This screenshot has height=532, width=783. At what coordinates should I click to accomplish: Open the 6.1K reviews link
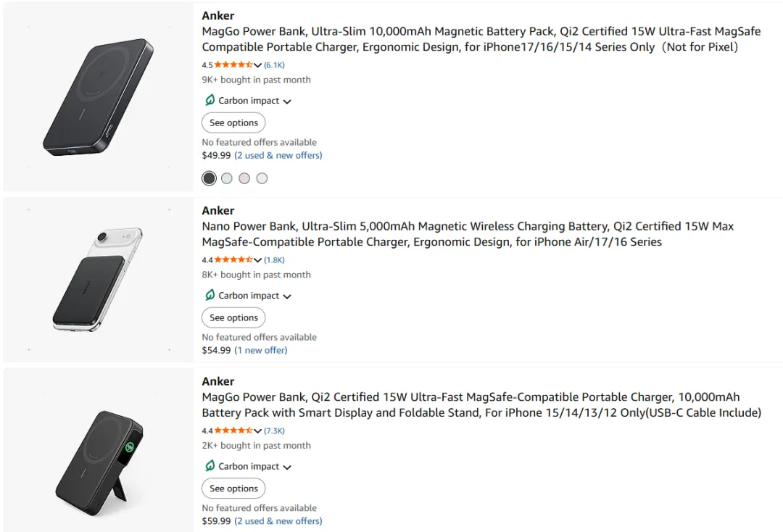[274, 65]
